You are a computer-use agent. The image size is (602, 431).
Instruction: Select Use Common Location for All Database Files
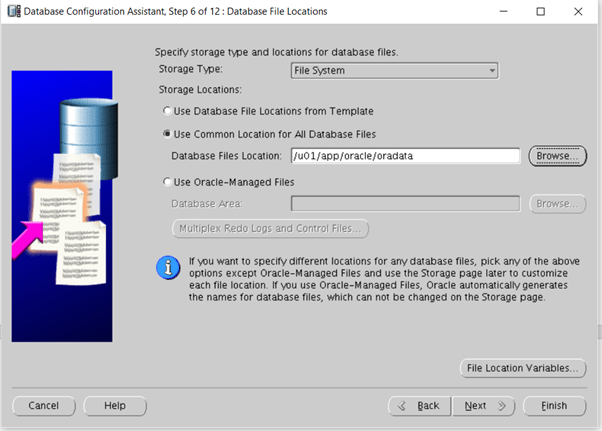pos(167,133)
